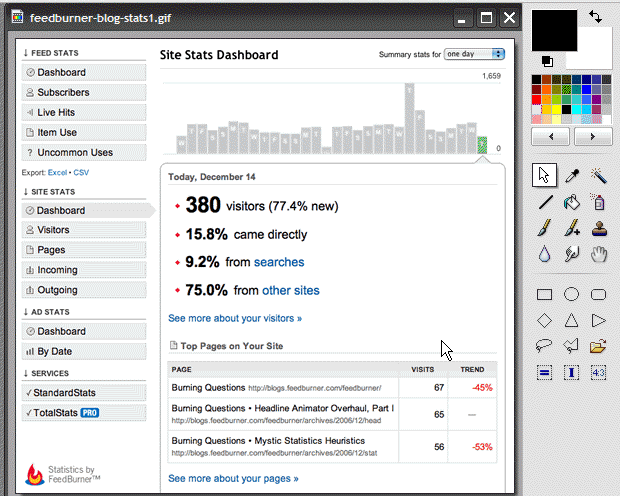Choose the 4:3 aspect ratio selection tool
The width and height of the screenshot is (620, 496).
598,373
